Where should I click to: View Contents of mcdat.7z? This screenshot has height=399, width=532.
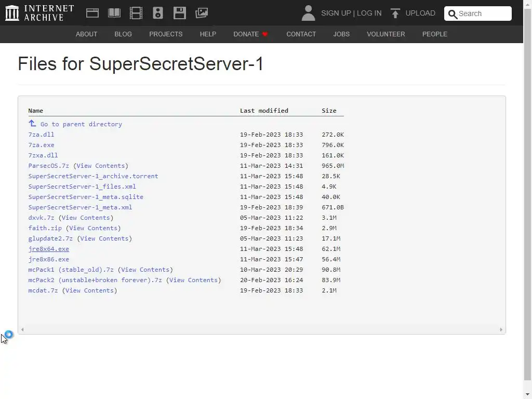pyautogui.click(x=89, y=291)
